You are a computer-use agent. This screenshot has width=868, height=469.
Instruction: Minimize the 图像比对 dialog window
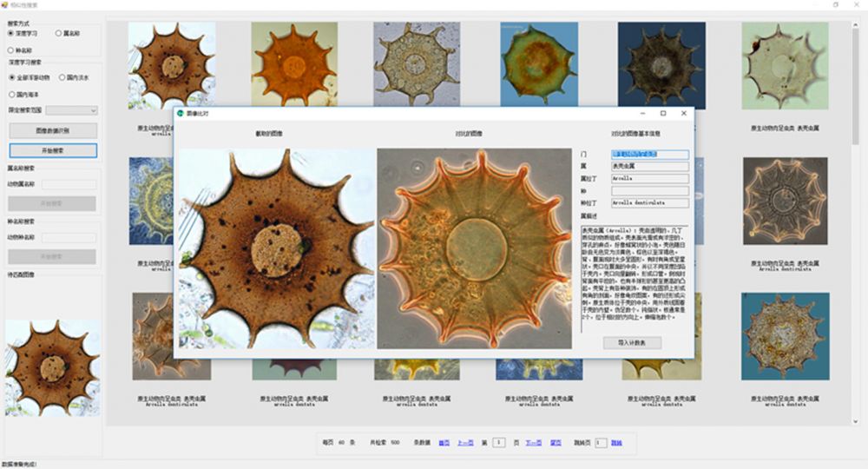643,113
